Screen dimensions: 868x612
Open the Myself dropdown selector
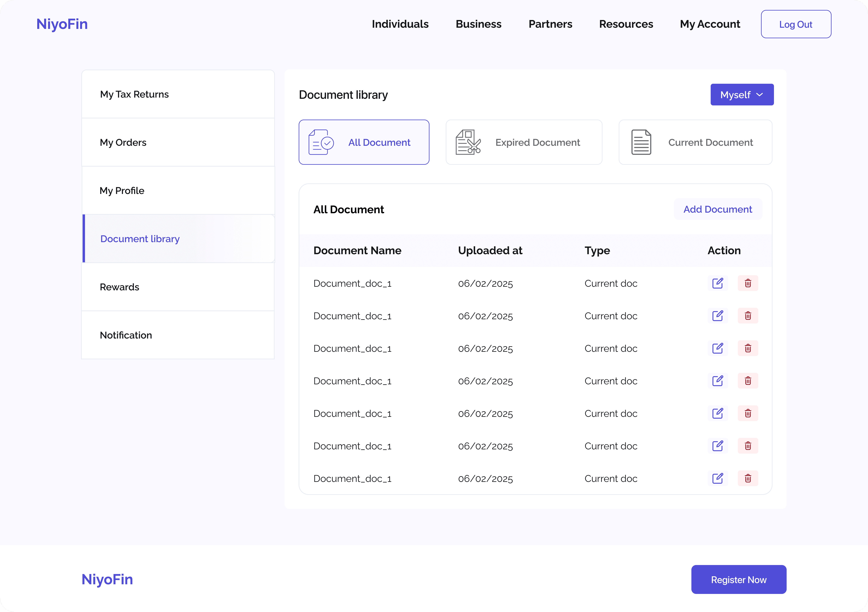tap(741, 95)
